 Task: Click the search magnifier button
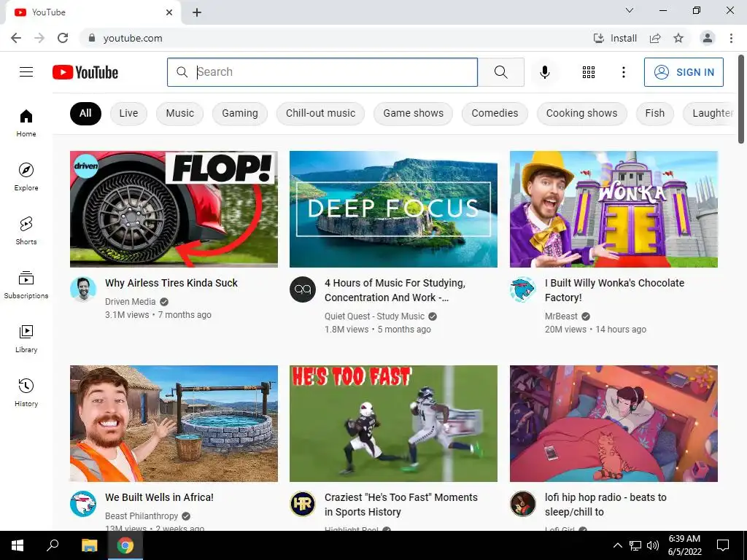[x=500, y=72]
